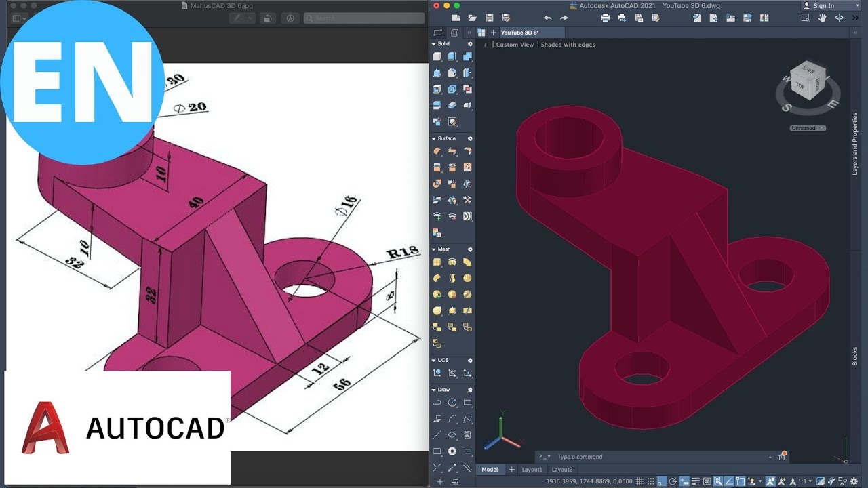
Task: Open status bar customization gear icon
Action: (854, 481)
